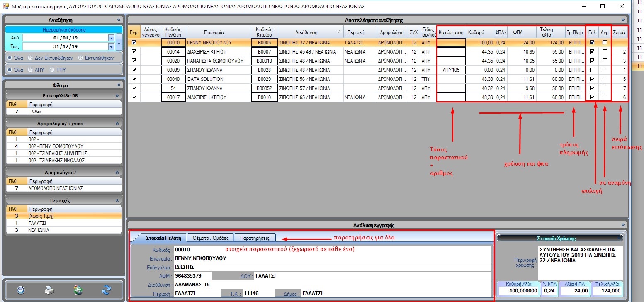The width and height of the screenshot is (644, 302).
Task: Open the Παρατηρήσεις tab
Action: (255, 238)
